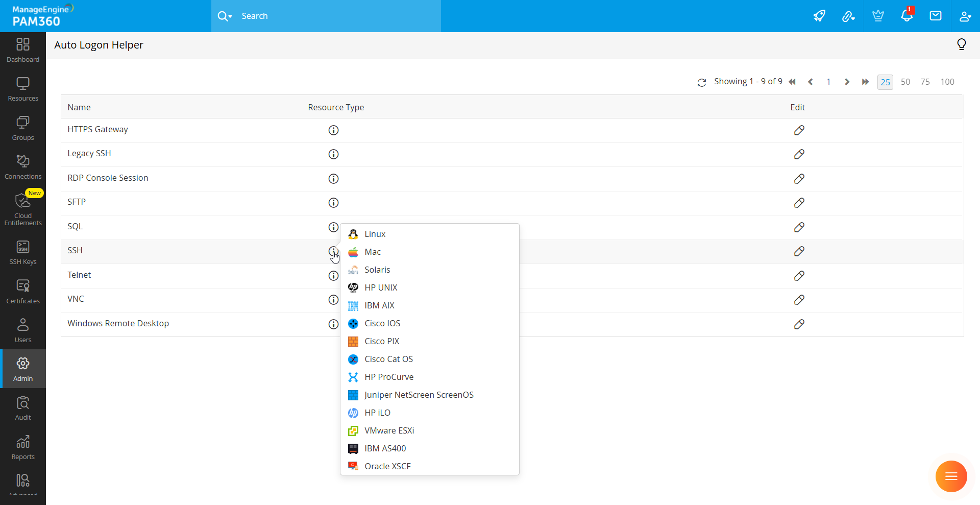Open the mail envelope icon in header

pos(936,16)
